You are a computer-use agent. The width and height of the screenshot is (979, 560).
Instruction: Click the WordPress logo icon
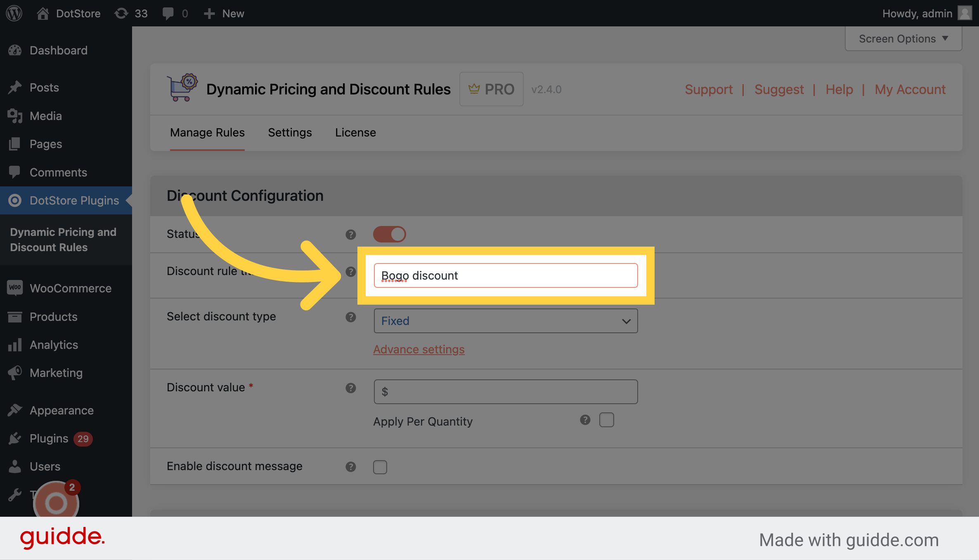click(14, 13)
